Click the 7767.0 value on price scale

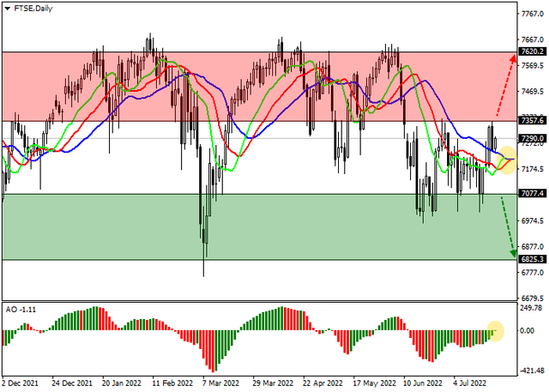[534, 13]
